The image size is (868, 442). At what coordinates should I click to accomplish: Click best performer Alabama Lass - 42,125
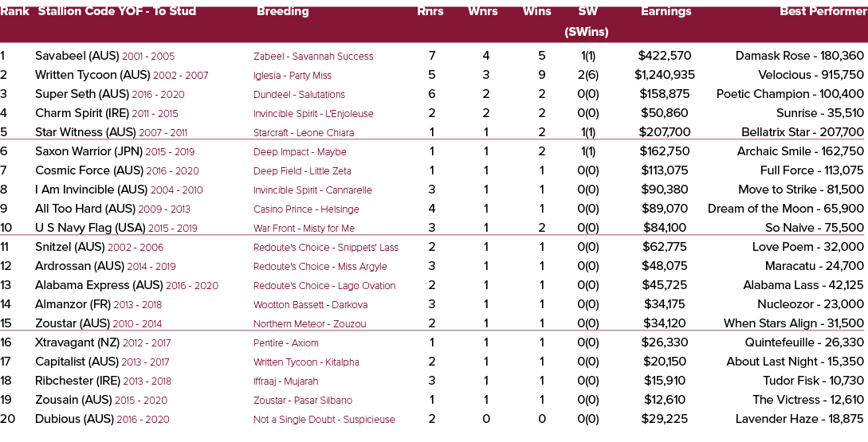pos(803,285)
